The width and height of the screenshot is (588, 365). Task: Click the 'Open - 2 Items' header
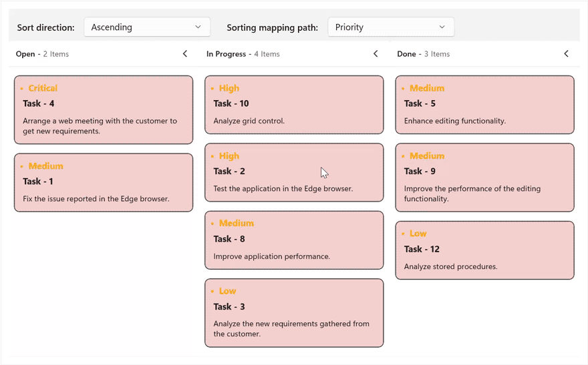[42, 54]
